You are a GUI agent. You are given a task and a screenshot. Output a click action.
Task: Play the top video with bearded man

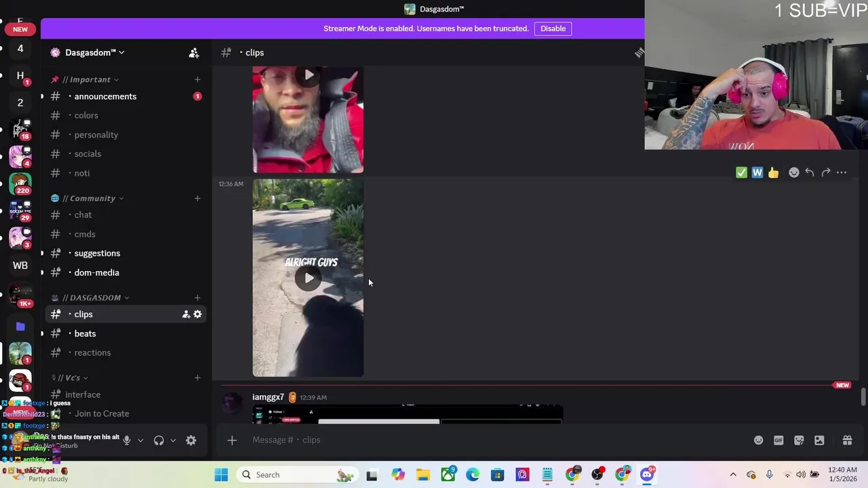coord(309,75)
